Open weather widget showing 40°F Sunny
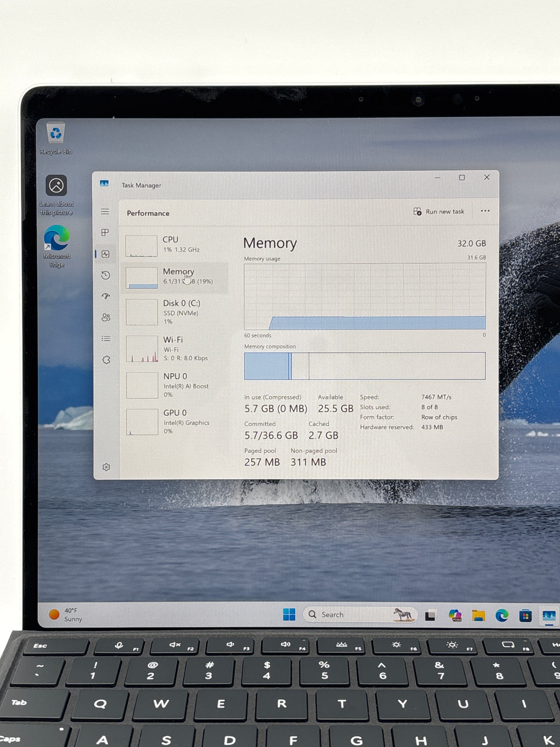Image resolution: width=560 pixels, height=747 pixels. pyautogui.click(x=66, y=615)
